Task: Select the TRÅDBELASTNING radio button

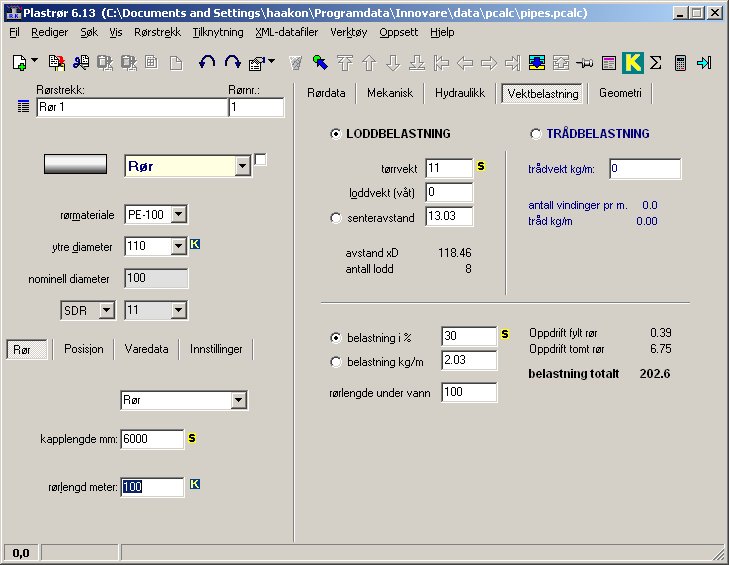Action: pos(536,134)
